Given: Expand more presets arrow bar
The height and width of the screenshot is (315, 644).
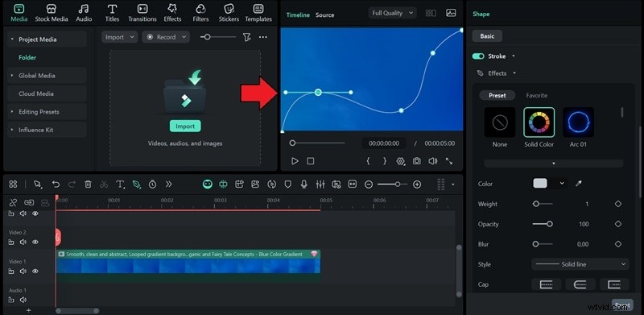Looking at the screenshot, I should 554,164.
